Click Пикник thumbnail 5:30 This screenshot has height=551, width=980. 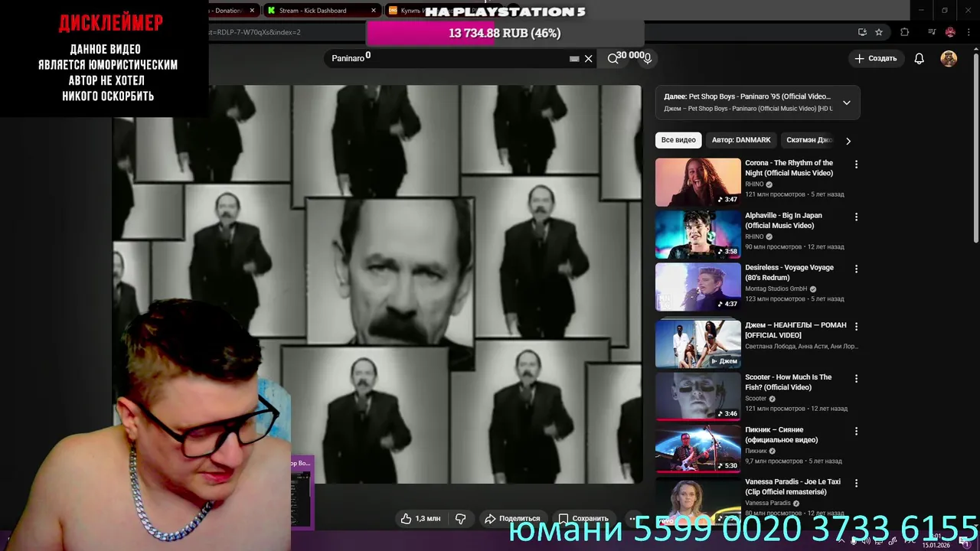[698, 448]
